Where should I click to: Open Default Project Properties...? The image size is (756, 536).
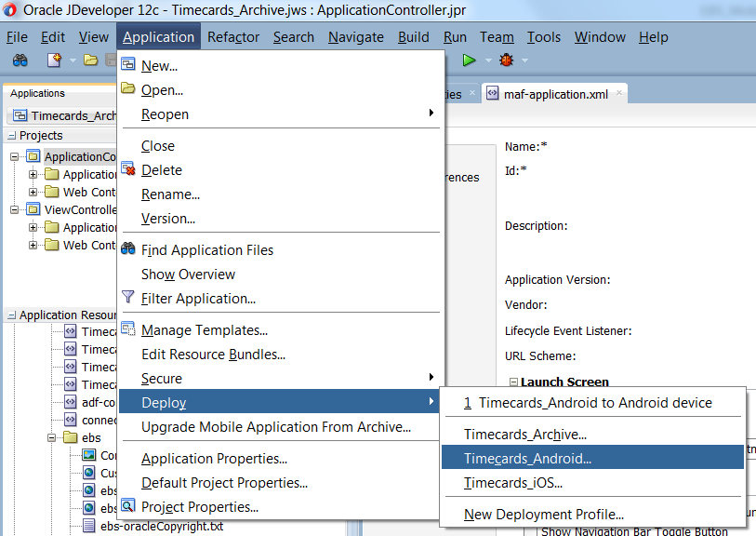279,482
